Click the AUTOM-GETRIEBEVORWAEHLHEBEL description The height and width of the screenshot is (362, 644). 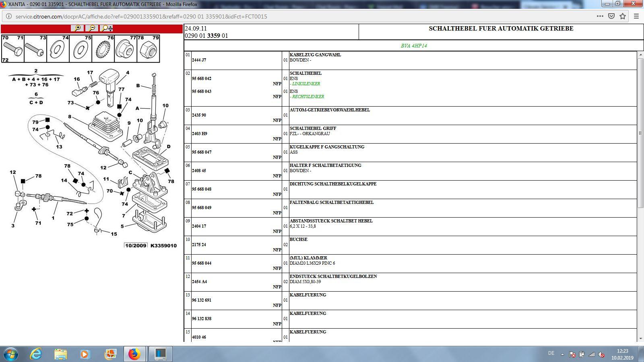tap(330, 110)
